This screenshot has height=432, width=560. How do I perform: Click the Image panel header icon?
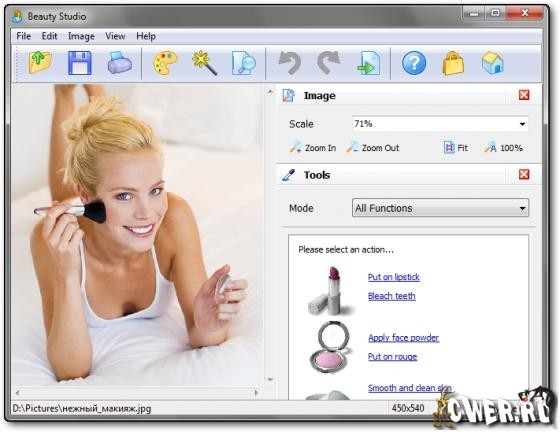tap(289, 95)
